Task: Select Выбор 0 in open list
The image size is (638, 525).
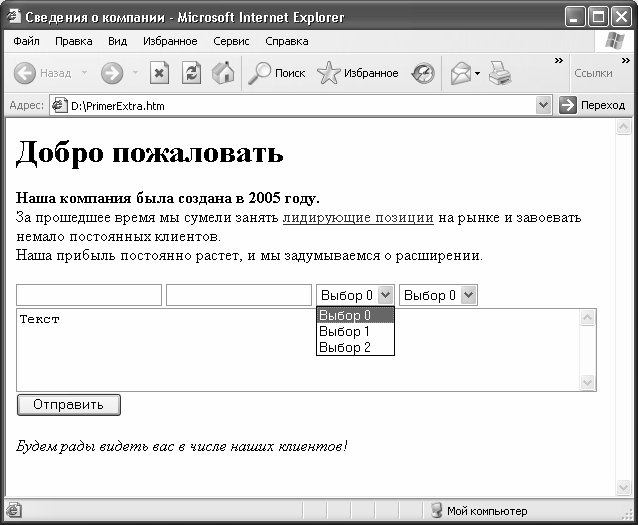Action: [x=355, y=315]
